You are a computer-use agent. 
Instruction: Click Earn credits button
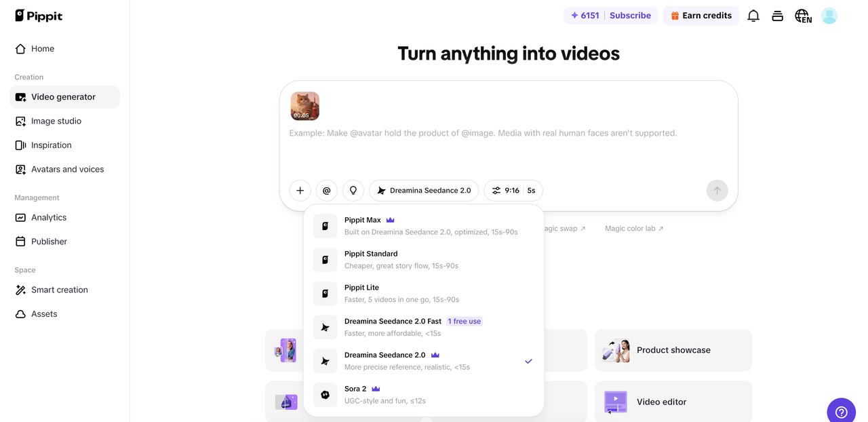coord(701,16)
